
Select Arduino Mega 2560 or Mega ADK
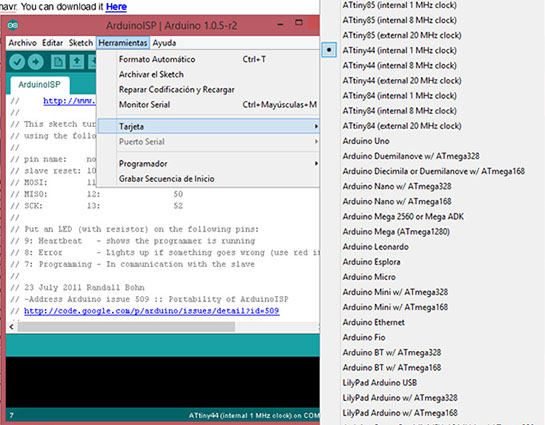click(x=403, y=216)
